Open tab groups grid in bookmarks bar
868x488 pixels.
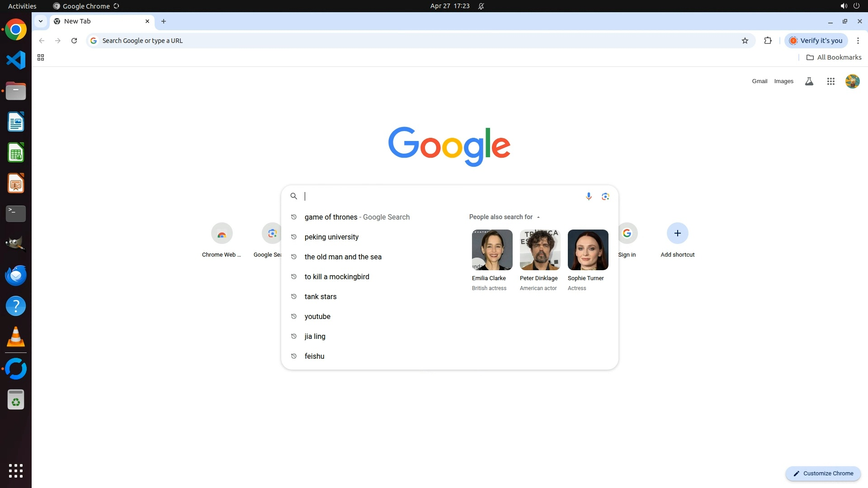pos(41,57)
